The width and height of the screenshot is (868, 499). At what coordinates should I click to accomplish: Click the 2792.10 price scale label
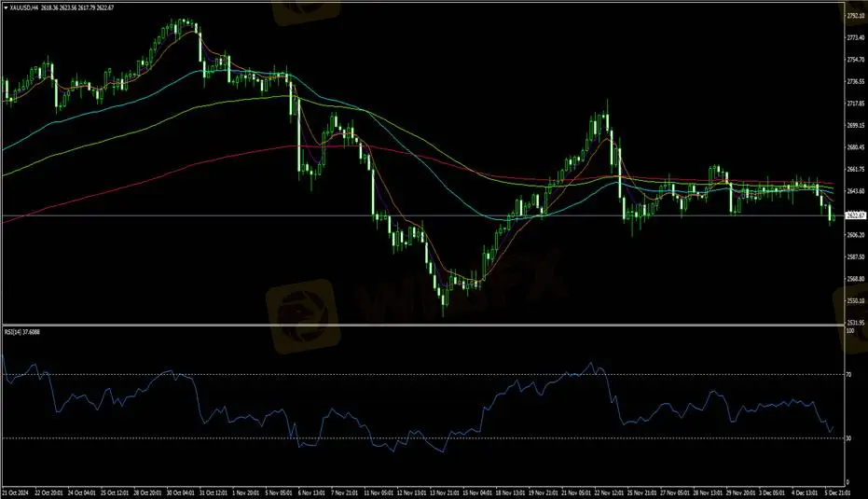pyautogui.click(x=856, y=16)
